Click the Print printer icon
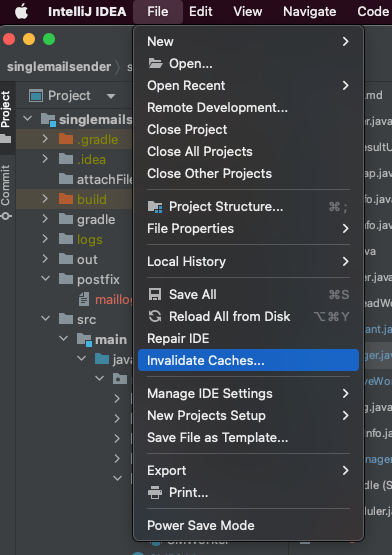This screenshot has height=555, width=392. click(155, 493)
